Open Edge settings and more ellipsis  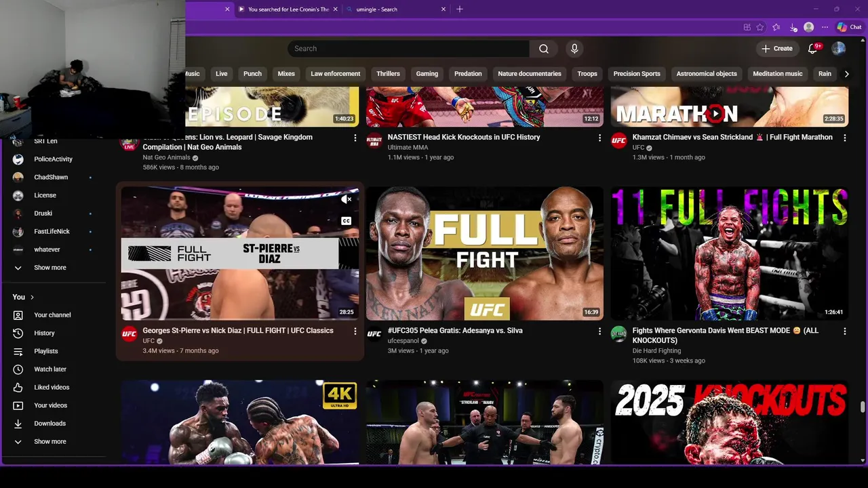pyautogui.click(x=825, y=27)
